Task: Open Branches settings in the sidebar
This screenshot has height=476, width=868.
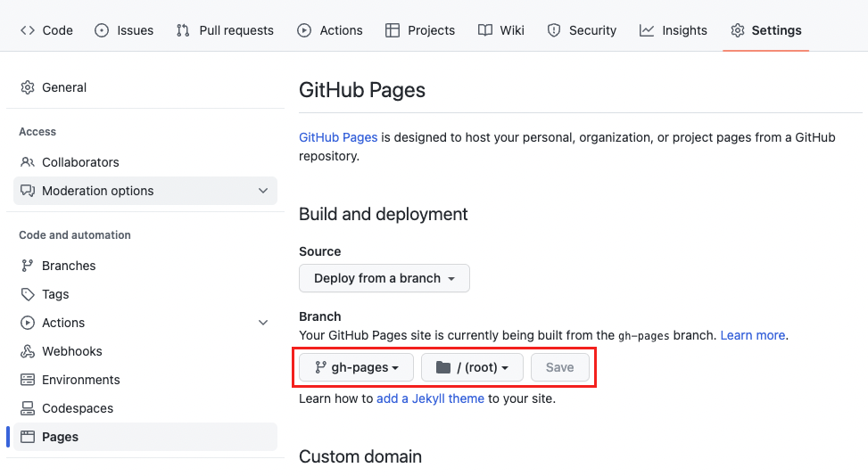Action: coord(145,266)
